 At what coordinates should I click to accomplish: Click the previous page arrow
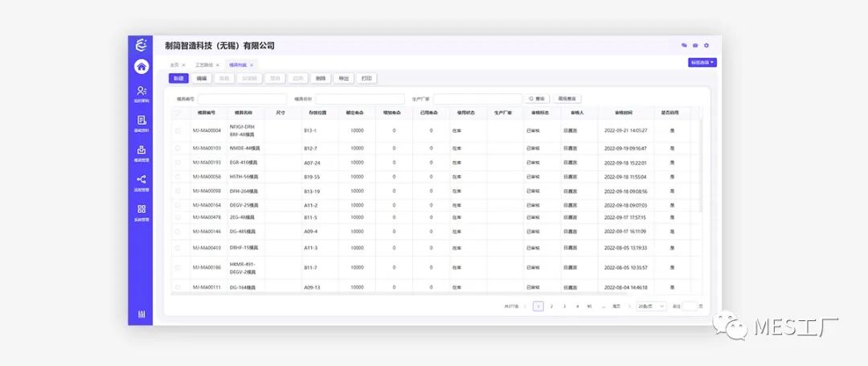[x=525, y=306]
